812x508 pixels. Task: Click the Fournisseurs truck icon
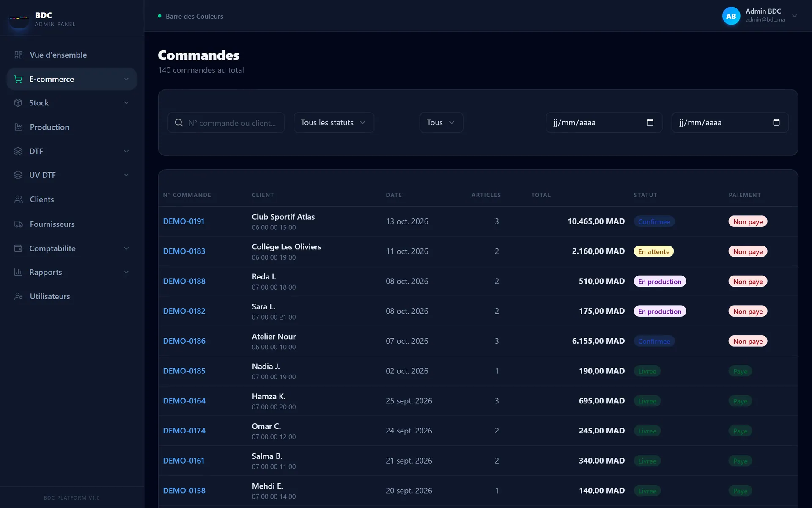tap(19, 224)
